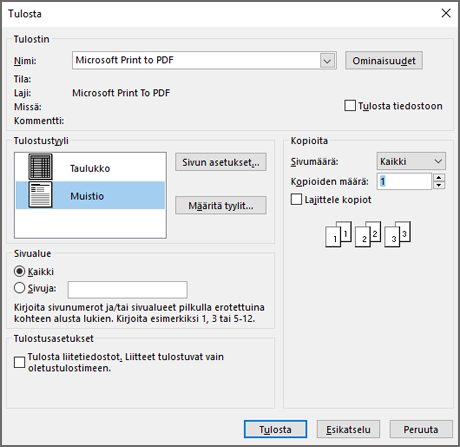The width and height of the screenshot is (460, 447).
Task: Select the Muistio entry in the style list
Action: (90, 195)
